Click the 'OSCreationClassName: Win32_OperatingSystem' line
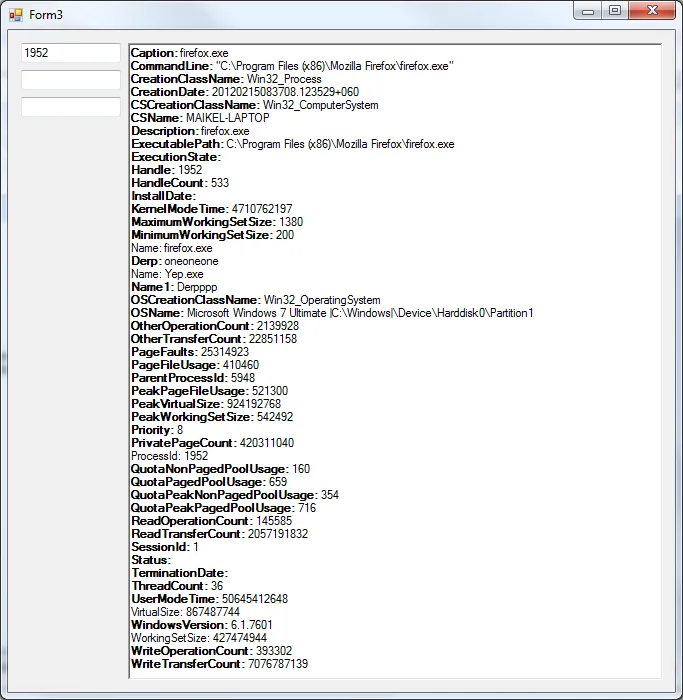This screenshot has width=683, height=700. [x=256, y=300]
